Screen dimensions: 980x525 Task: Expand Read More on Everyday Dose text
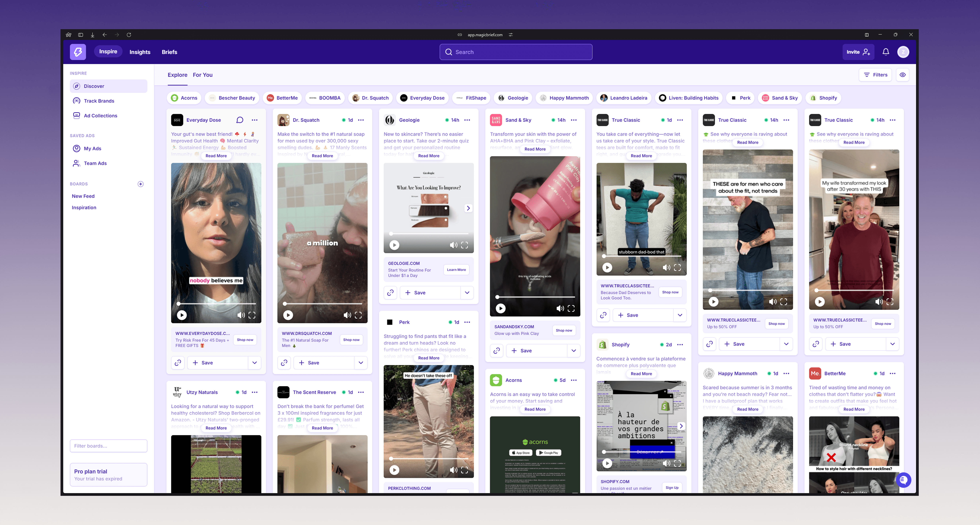[216, 156]
